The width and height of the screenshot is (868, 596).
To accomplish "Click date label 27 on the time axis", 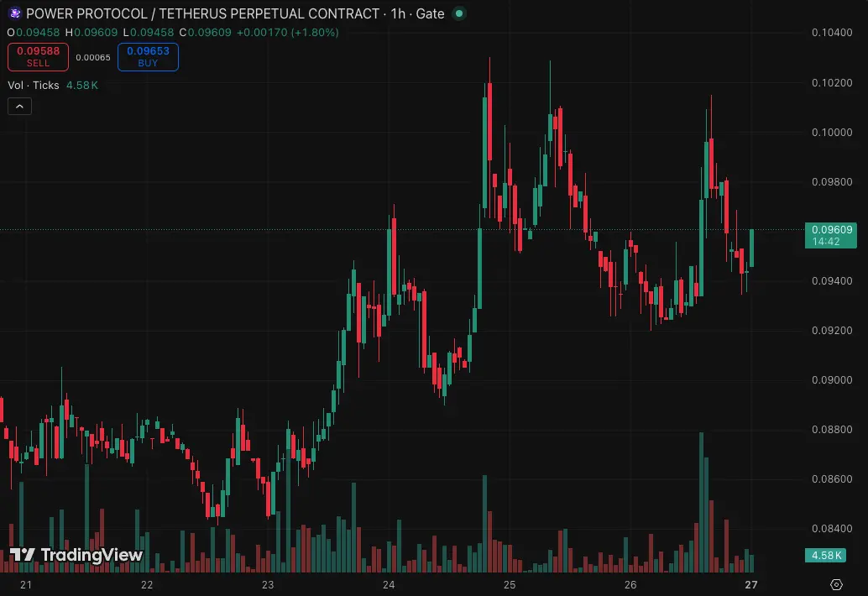I will [x=751, y=584].
